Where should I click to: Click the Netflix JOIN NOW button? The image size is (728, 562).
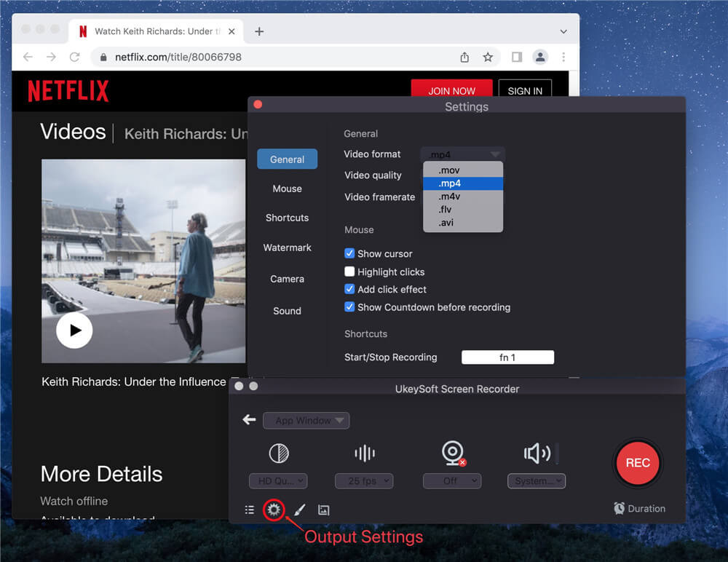click(451, 91)
